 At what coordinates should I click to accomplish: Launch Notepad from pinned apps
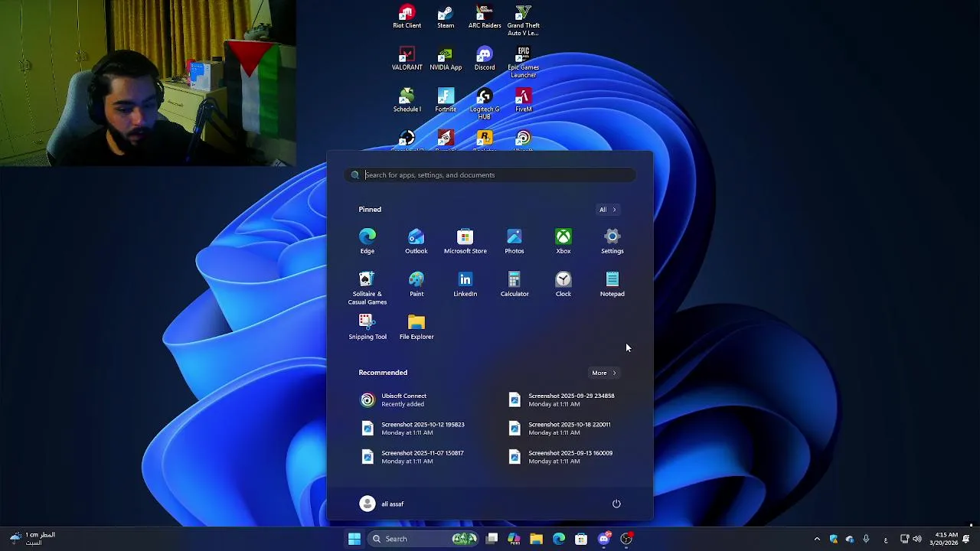(612, 284)
